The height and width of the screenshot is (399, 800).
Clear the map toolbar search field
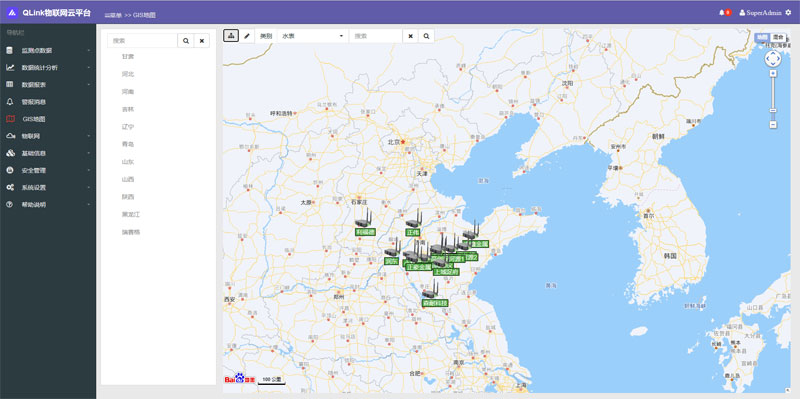[410, 36]
